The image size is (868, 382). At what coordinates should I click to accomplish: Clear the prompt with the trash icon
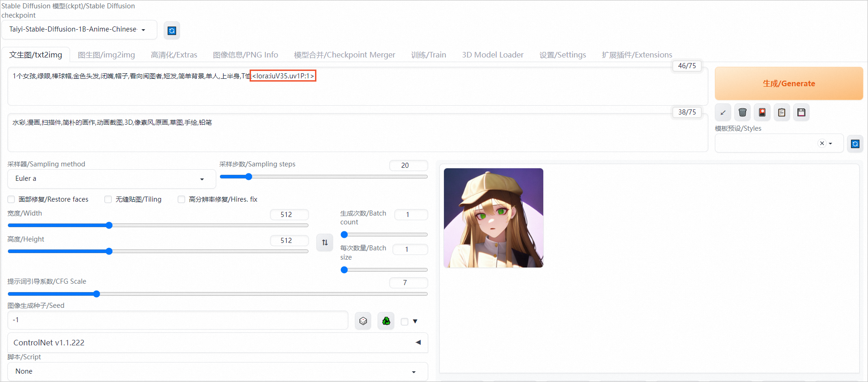click(x=742, y=112)
